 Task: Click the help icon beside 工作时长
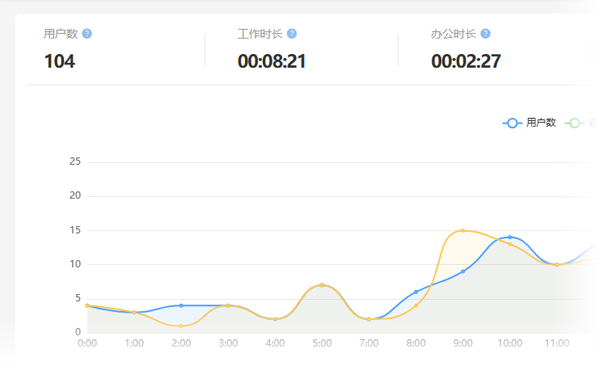[292, 34]
